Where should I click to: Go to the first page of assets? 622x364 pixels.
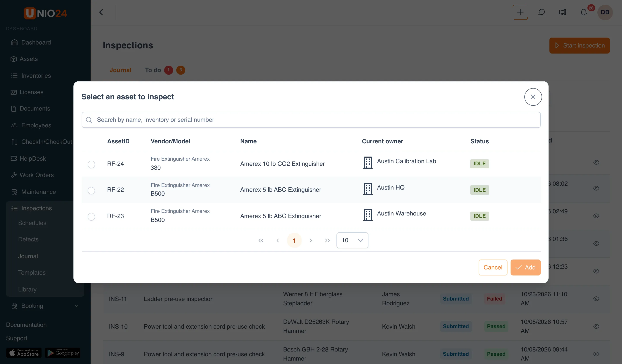coord(261,240)
